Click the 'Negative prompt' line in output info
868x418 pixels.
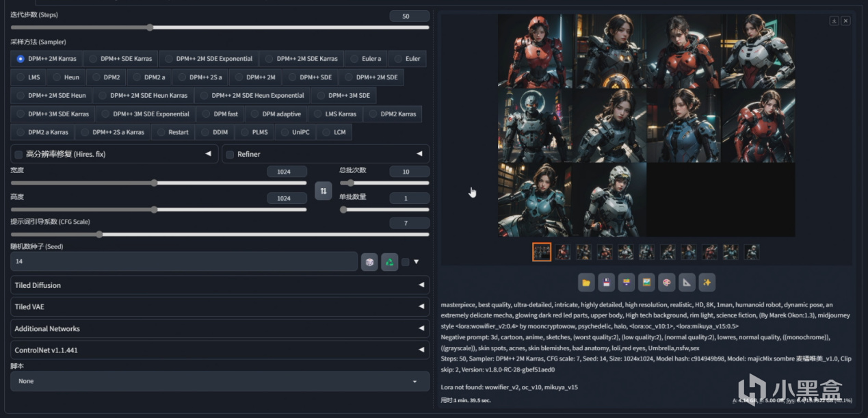pyautogui.click(x=635, y=337)
